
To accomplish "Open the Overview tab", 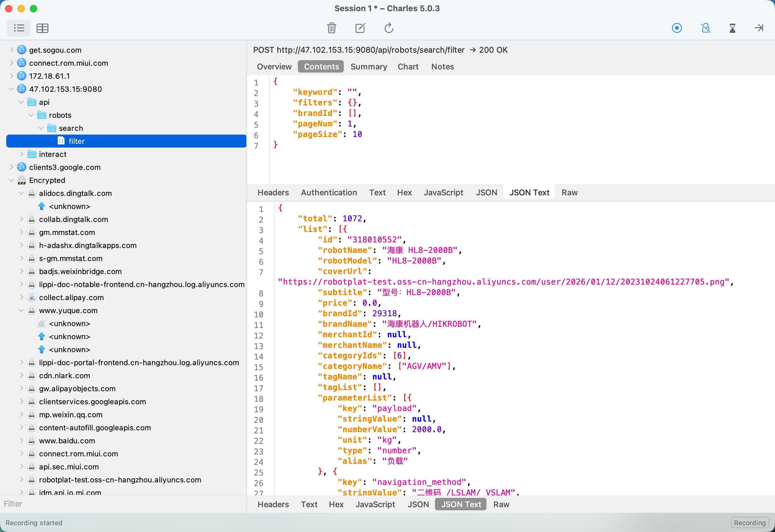I will 274,67.
